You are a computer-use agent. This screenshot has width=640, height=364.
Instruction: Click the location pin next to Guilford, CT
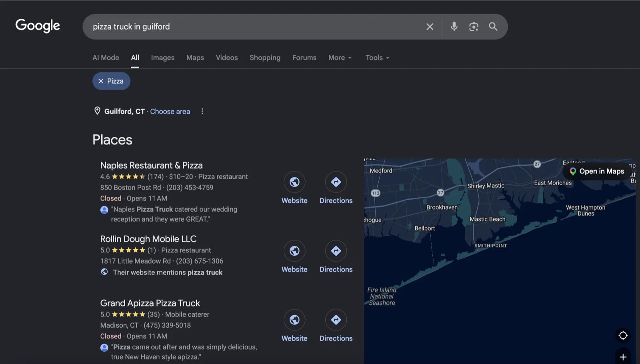(97, 111)
